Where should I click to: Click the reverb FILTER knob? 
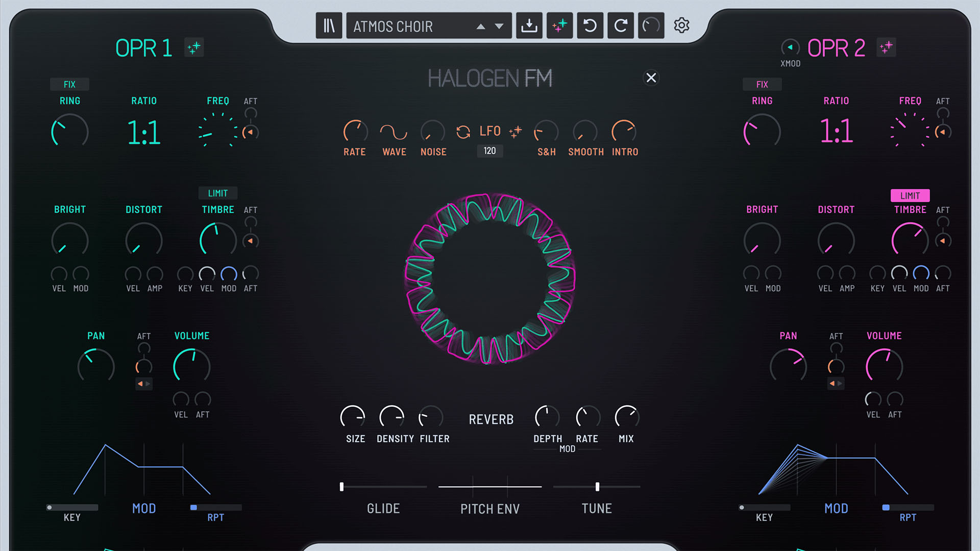pos(431,417)
